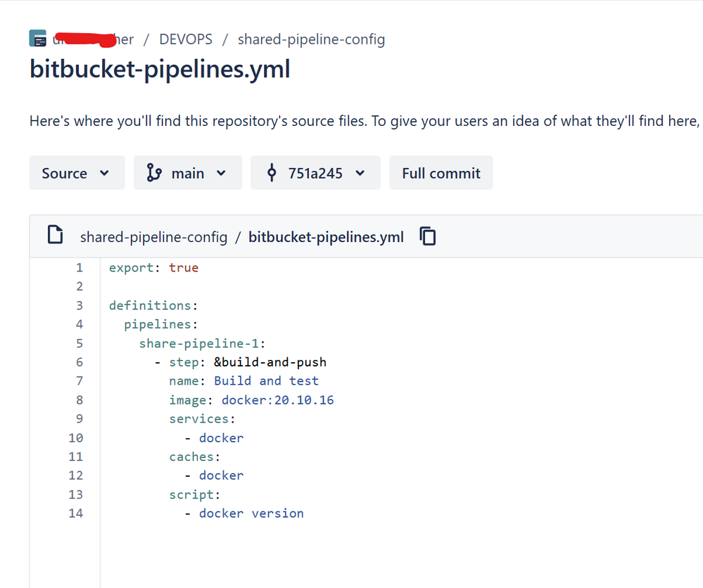
Task: Click the 'Build and test' name value
Action: [x=266, y=381]
